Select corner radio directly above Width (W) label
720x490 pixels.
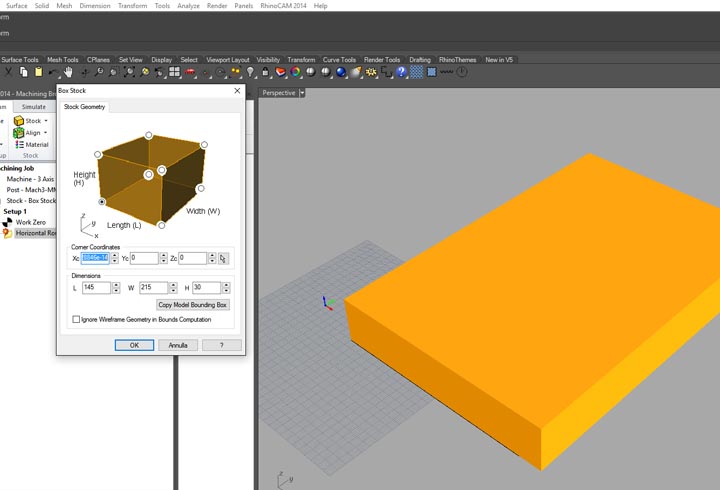tap(201, 188)
